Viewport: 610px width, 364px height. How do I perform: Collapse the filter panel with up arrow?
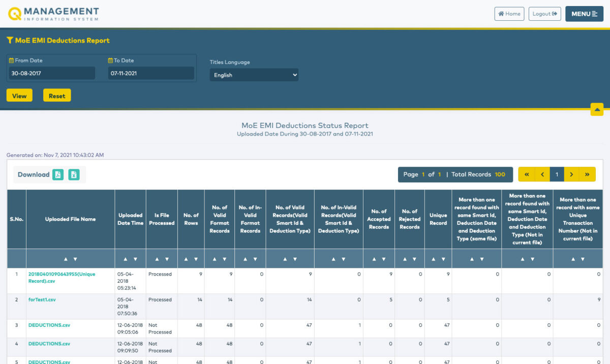pyautogui.click(x=597, y=109)
